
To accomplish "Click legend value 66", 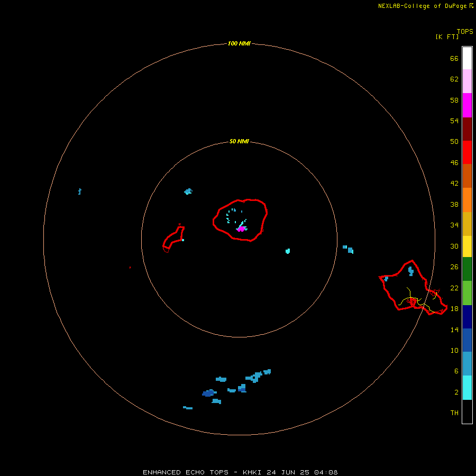I will coord(454,58).
